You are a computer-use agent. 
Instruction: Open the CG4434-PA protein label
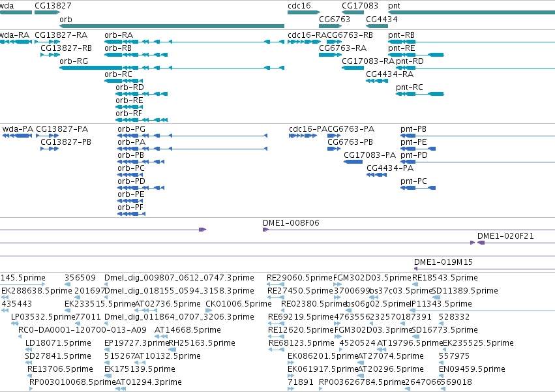(x=390, y=168)
